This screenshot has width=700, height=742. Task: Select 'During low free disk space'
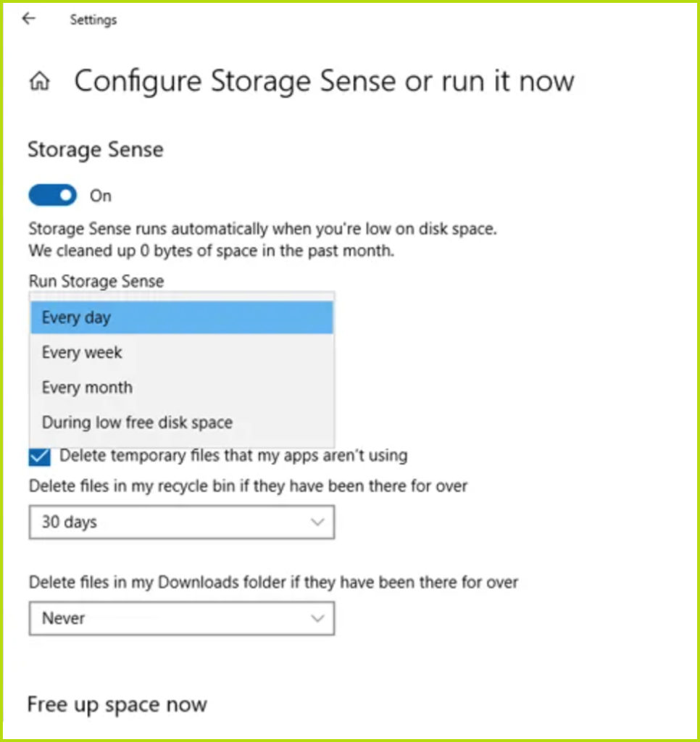(182, 422)
